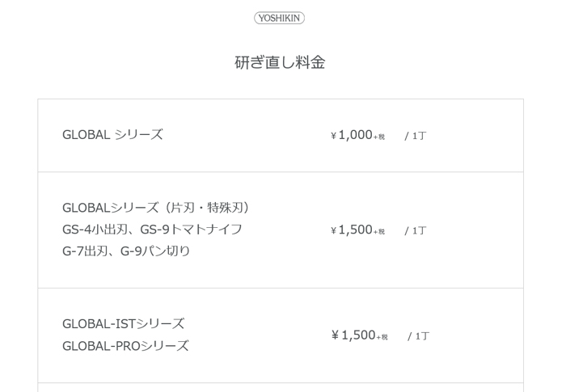Select the 研ぎ直し料金 page heading
566x392 pixels.
coord(280,62)
